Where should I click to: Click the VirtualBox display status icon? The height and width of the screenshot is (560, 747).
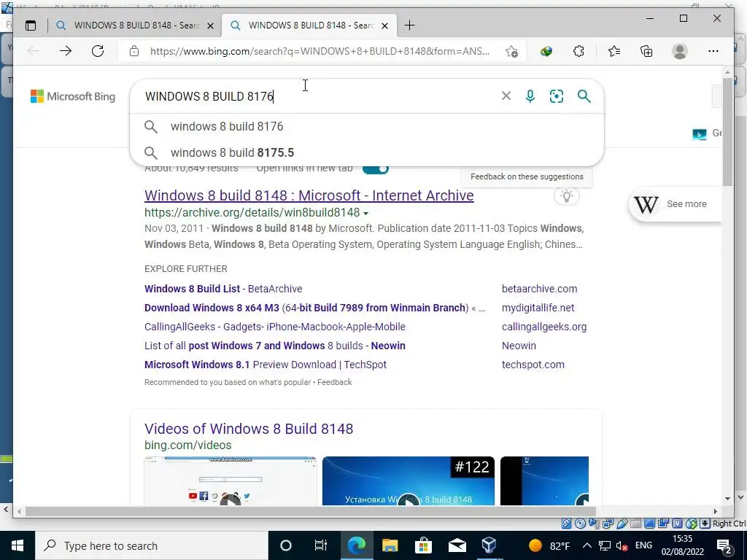[649, 524]
